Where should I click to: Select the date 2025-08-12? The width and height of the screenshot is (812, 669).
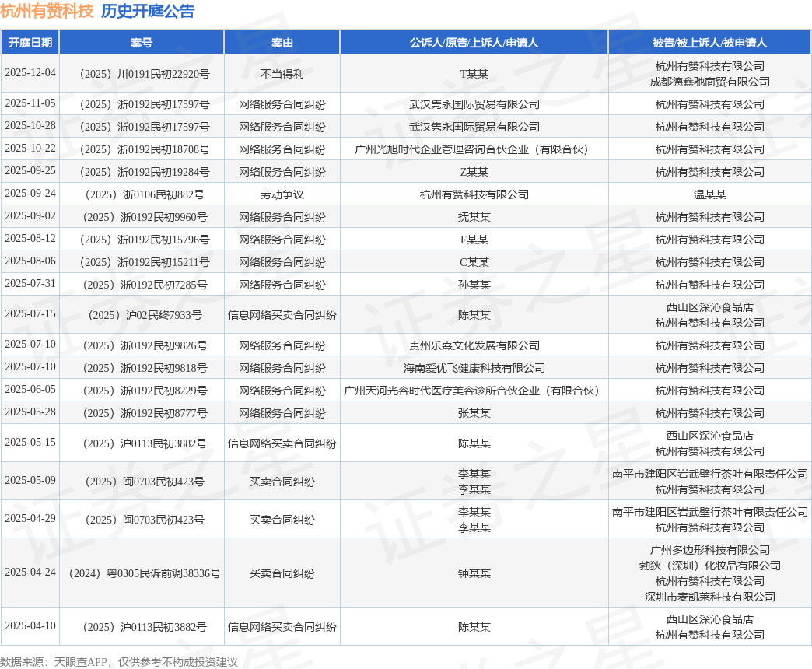tap(30, 238)
